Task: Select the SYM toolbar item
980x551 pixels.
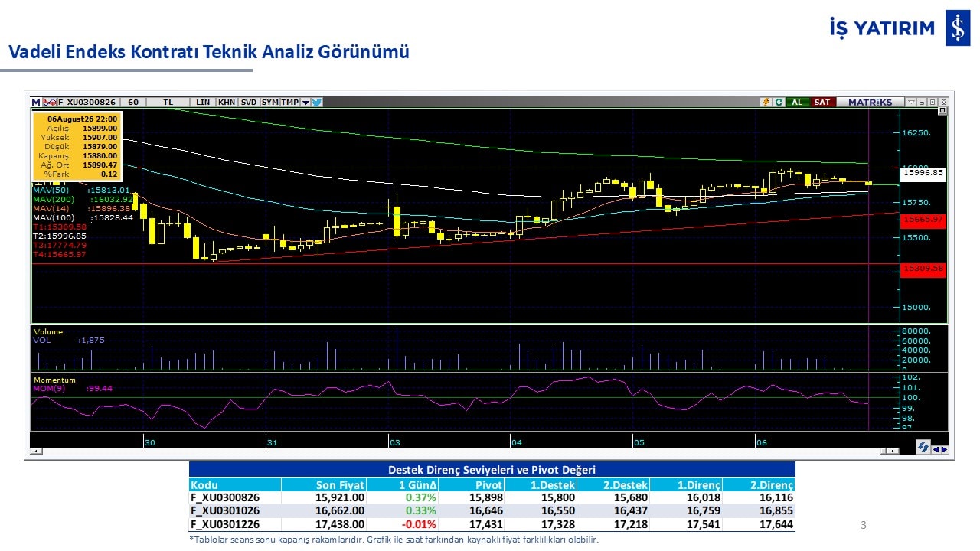Action: [x=269, y=102]
